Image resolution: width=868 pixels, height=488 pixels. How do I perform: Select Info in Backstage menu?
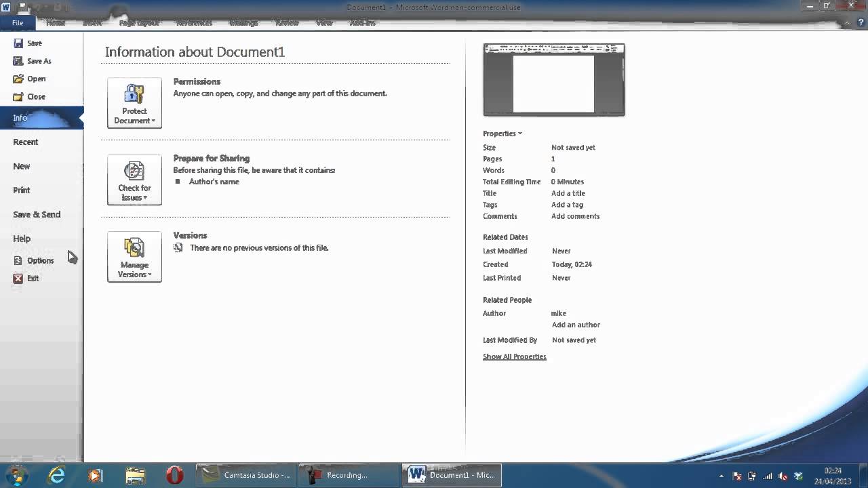pos(41,118)
